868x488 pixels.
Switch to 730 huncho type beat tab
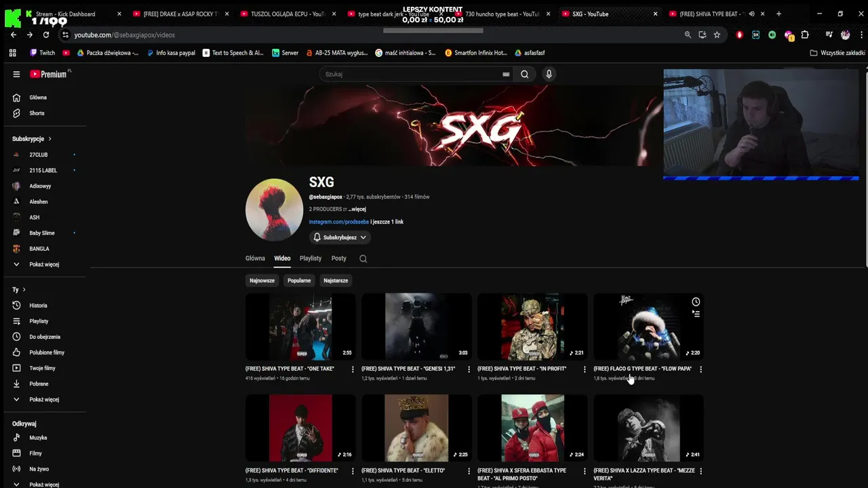coord(502,14)
